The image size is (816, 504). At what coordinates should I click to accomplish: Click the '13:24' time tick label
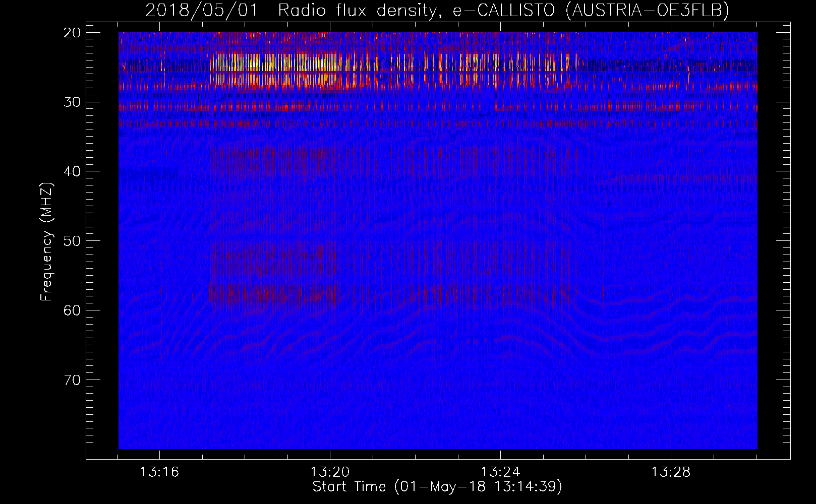501,472
